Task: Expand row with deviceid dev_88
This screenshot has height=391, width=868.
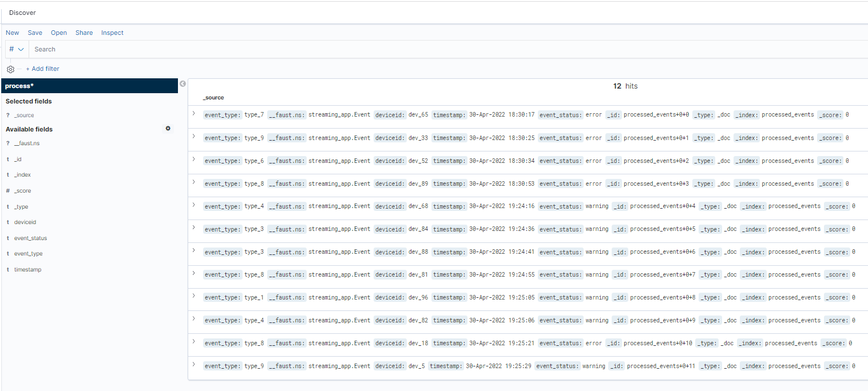Action: [x=193, y=250]
